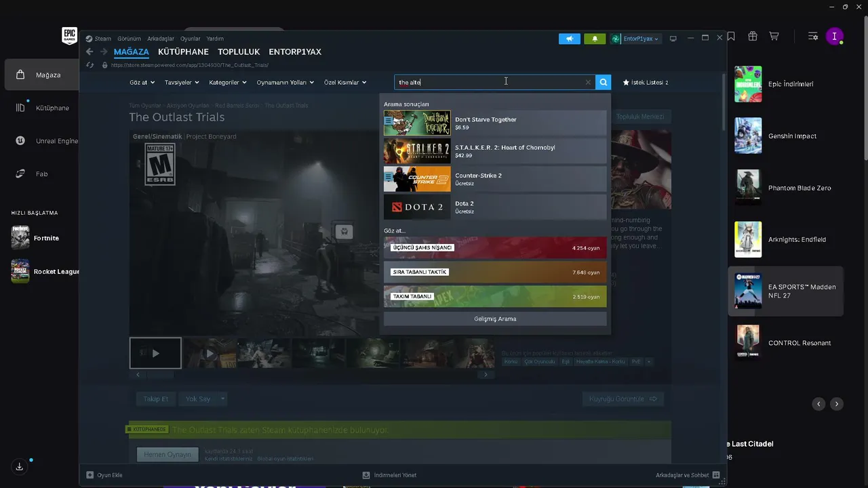Screen dimensions: 868x488
Task: Open the Steam menu in title bar
Action: pyautogui.click(x=98, y=39)
